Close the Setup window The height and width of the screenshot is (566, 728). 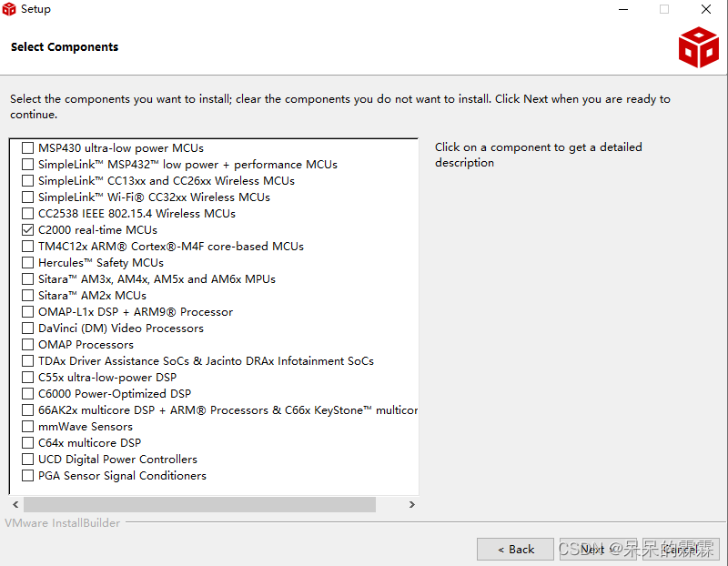pos(706,9)
